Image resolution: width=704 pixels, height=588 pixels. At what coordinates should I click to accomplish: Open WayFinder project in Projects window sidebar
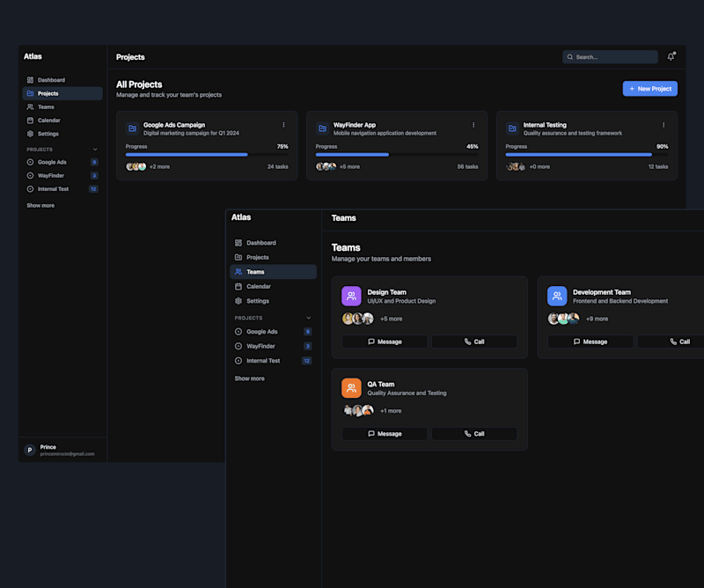[x=62, y=176]
